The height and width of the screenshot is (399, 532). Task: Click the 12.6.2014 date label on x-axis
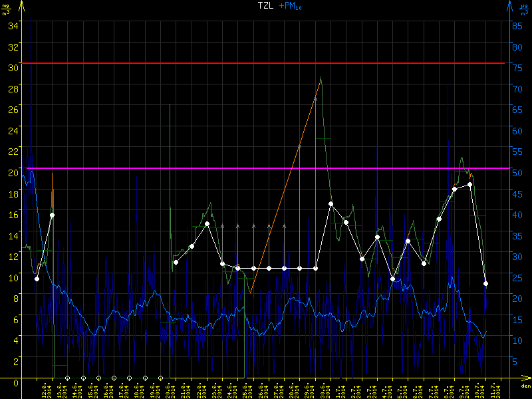[x=45, y=390]
